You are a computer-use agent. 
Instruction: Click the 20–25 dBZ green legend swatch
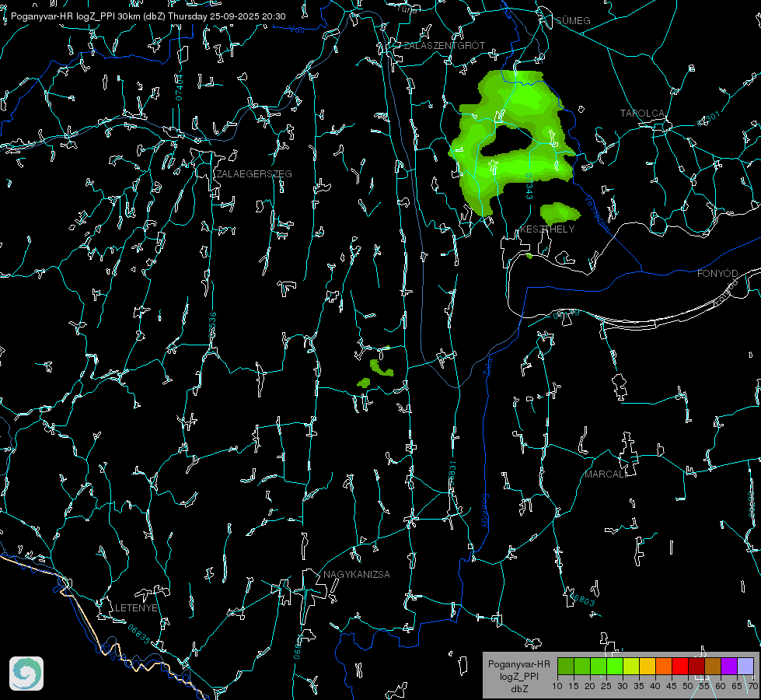pyautogui.click(x=599, y=666)
